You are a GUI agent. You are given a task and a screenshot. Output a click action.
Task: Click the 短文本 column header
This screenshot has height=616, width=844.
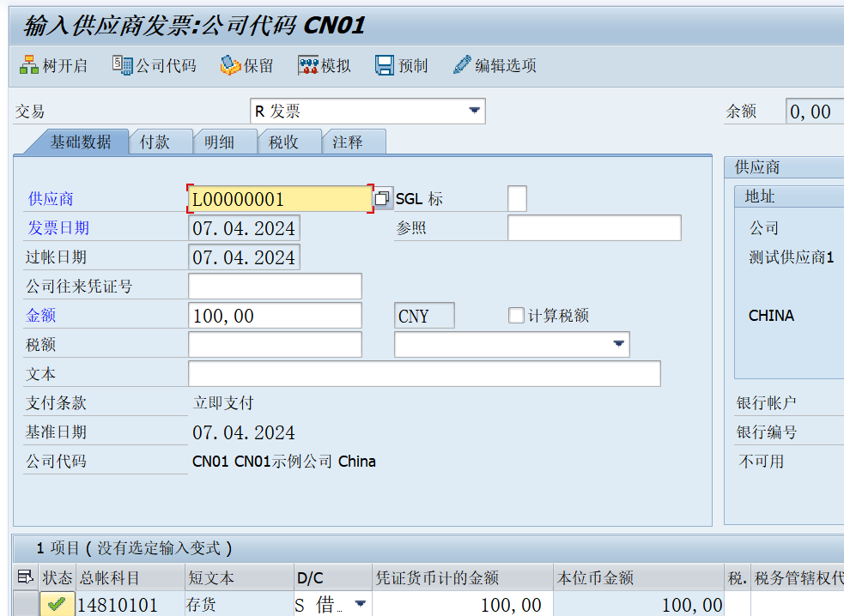240,577
